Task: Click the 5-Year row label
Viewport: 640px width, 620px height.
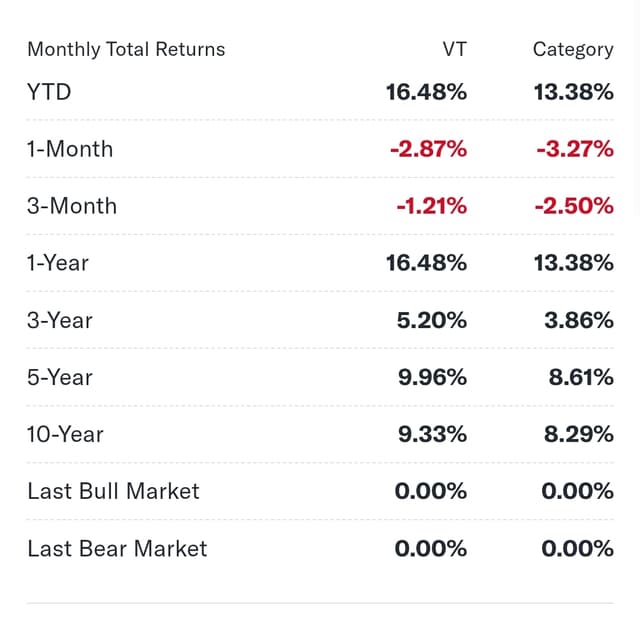Action: point(60,377)
